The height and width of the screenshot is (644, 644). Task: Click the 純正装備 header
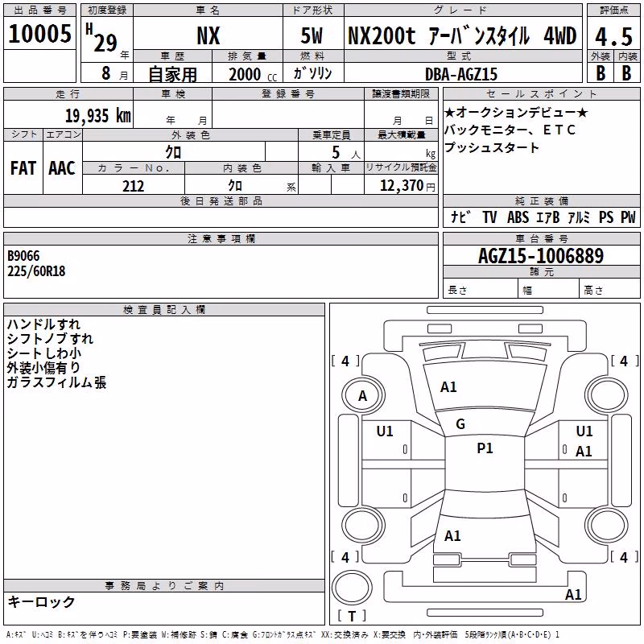coord(541,200)
